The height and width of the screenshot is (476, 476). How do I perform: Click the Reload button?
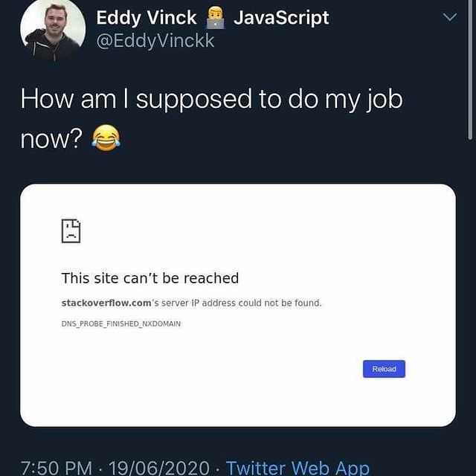[384, 369]
